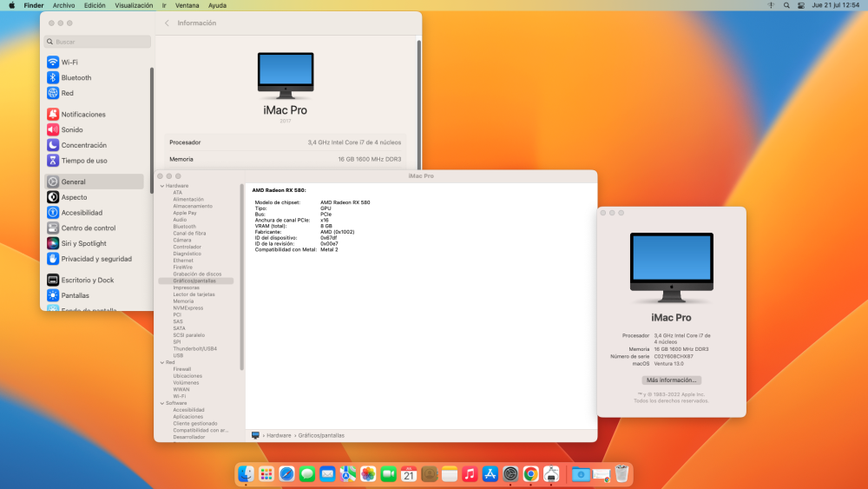The image size is (868, 489).
Task: Select Aplicaciones under Software section
Action: [188, 416]
